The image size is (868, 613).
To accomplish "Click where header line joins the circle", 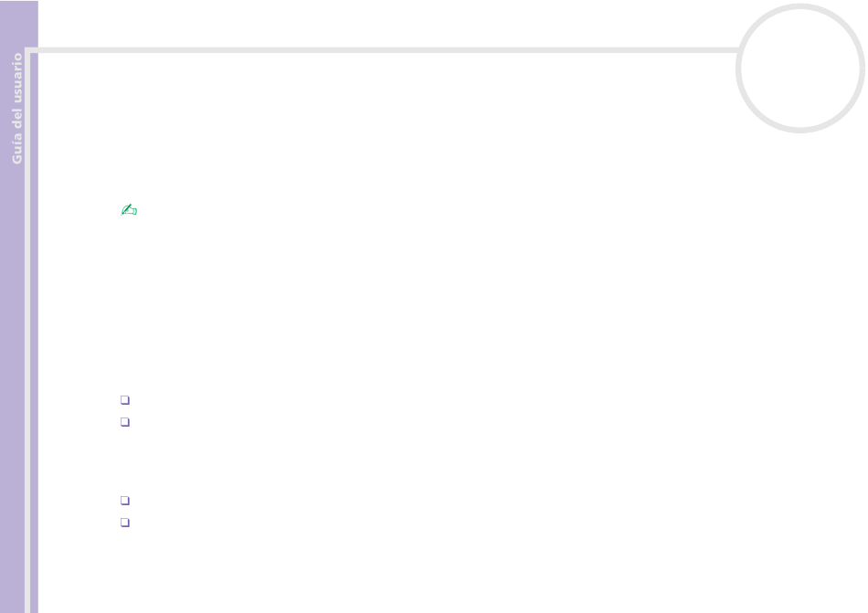I will point(739,50).
